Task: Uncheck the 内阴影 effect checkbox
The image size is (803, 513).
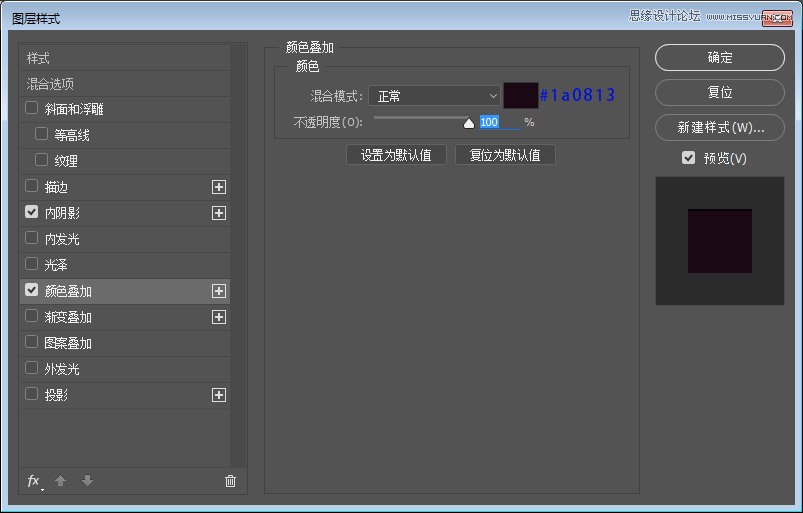Action: 32,212
